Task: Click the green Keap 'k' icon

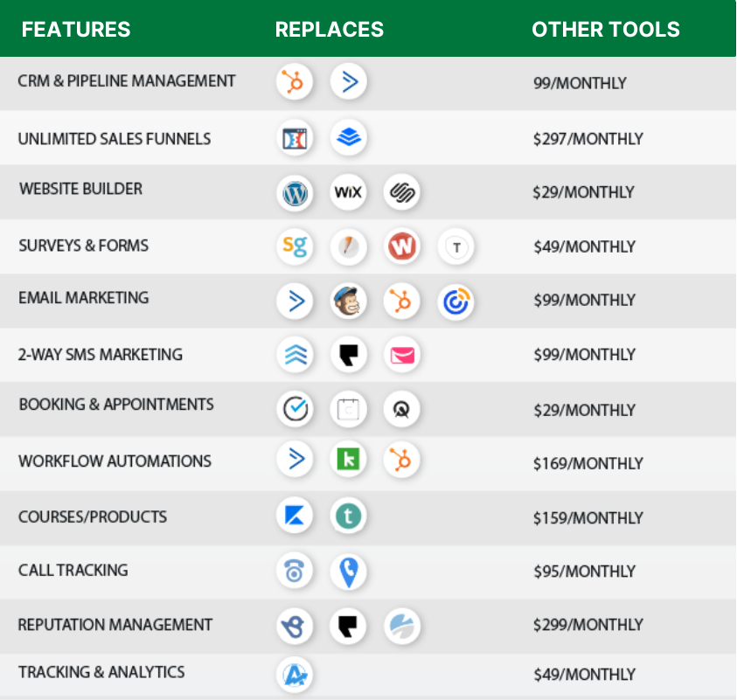Action: coord(348,459)
